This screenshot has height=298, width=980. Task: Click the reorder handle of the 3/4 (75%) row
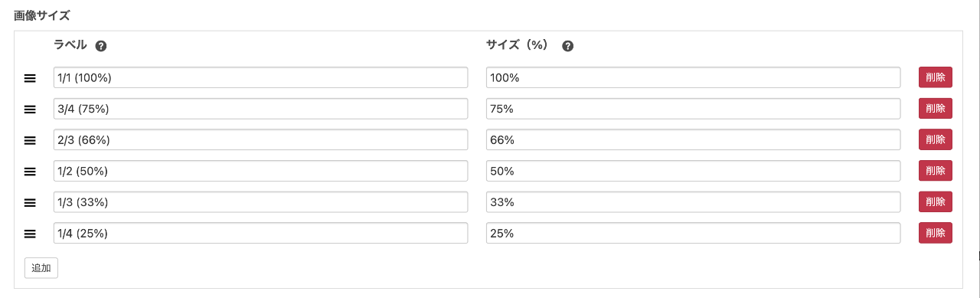30,110
